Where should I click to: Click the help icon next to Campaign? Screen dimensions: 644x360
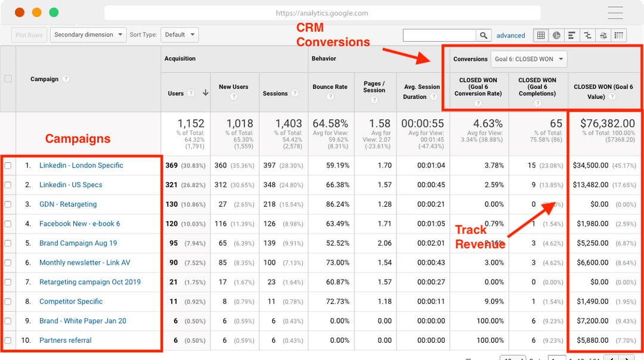coord(66,79)
